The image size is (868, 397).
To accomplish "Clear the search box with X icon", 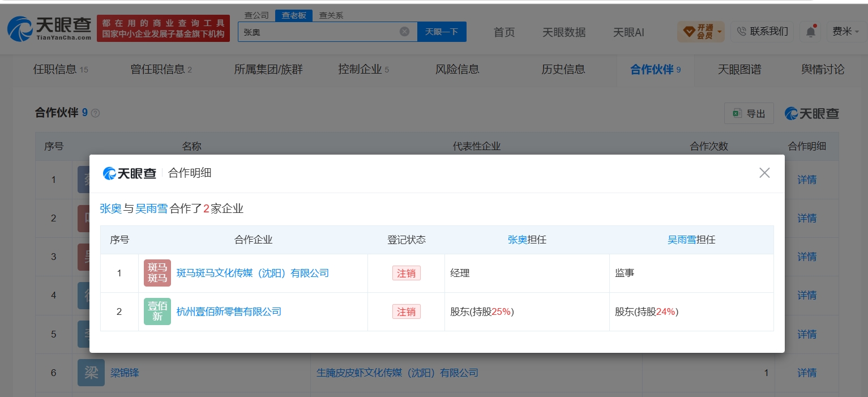I will (404, 32).
